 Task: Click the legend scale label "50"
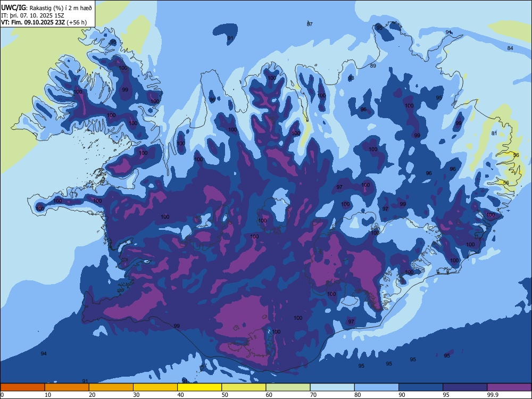click(x=225, y=395)
